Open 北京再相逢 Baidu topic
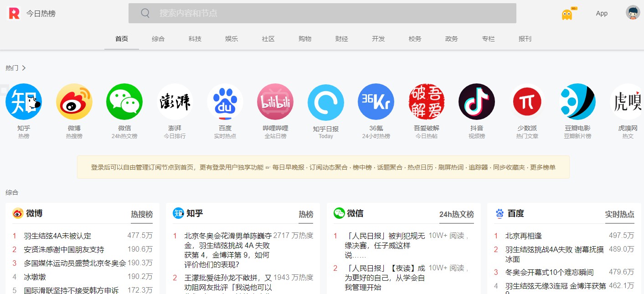The width and height of the screenshot is (644, 294). click(524, 236)
